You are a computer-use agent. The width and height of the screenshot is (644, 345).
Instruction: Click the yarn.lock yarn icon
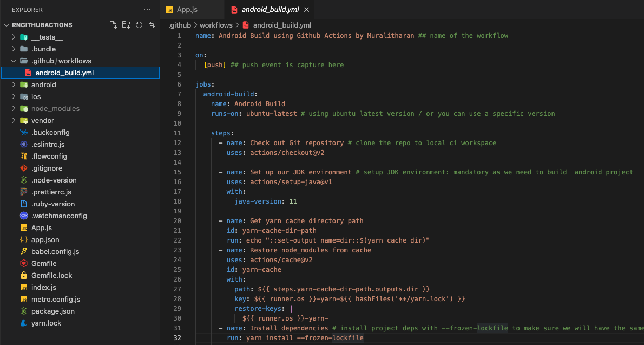coord(24,323)
